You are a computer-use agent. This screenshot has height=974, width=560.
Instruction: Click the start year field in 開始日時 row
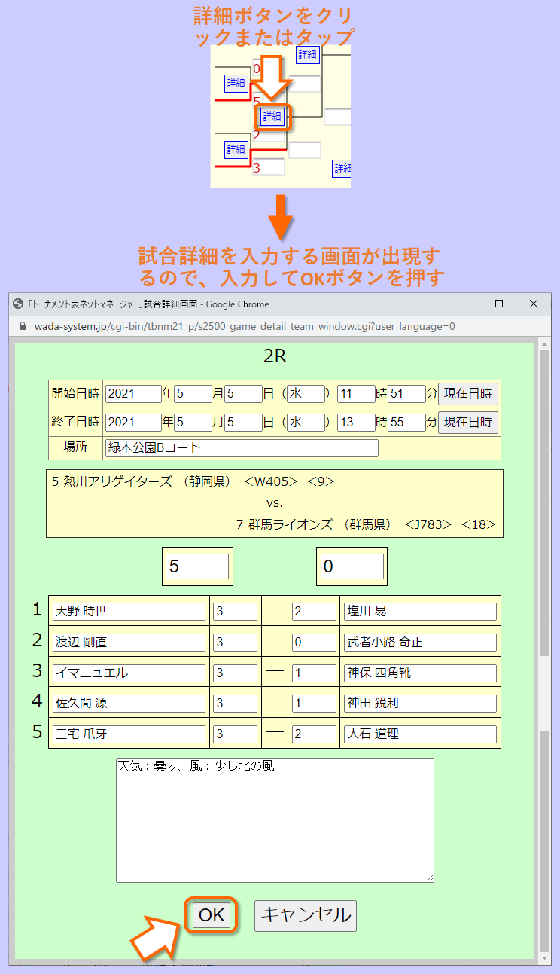pos(134,393)
